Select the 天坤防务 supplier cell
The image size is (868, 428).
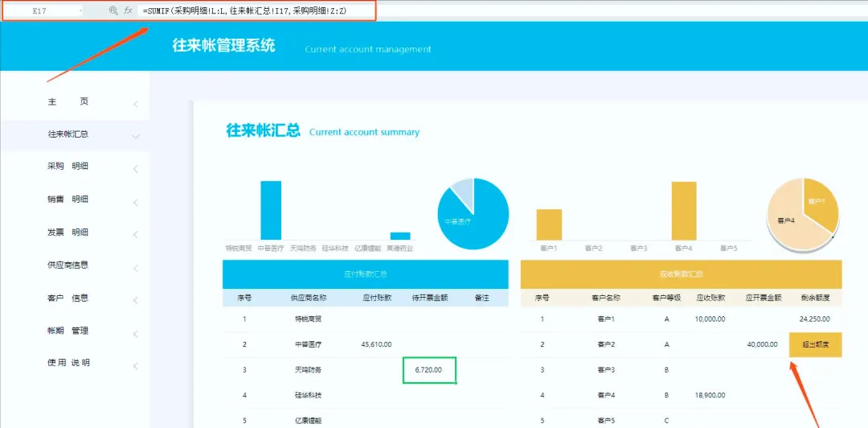coord(309,370)
